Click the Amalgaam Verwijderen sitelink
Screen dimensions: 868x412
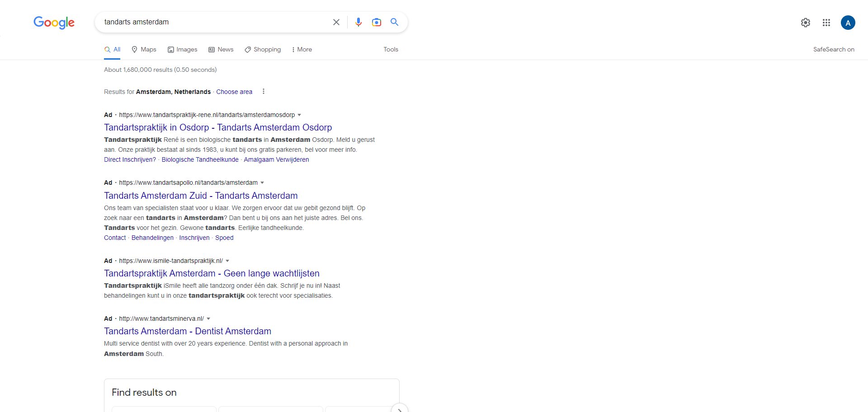276,159
